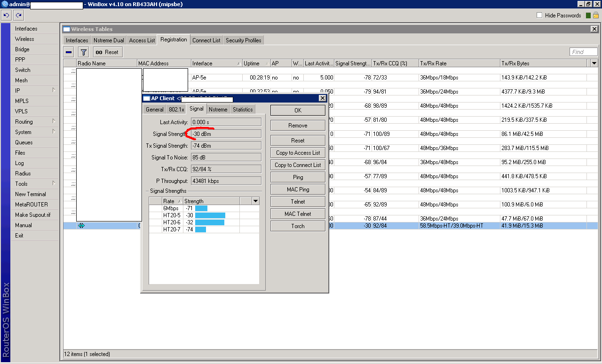602x364 pixels.
Task: Click the padlock icon at top right
Action: 595,16
